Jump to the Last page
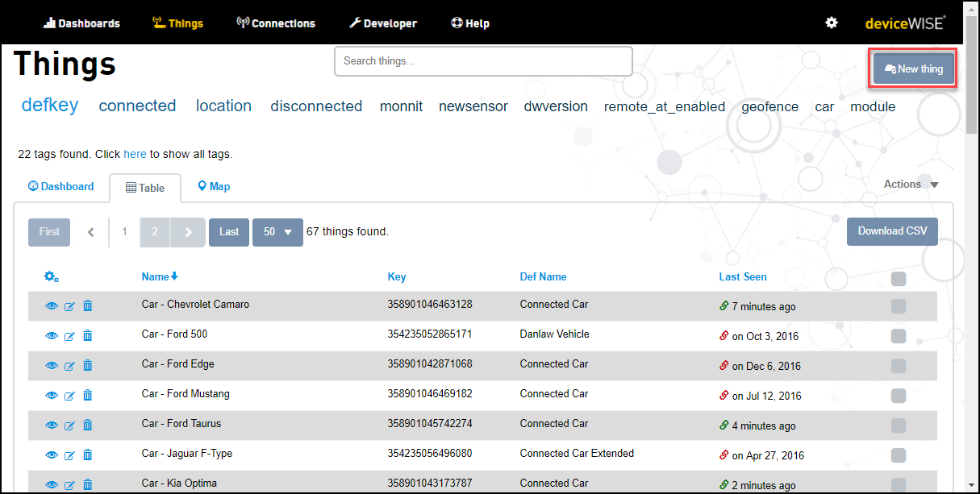This screenshot has width=980, height=494. [x=229, y=231]
